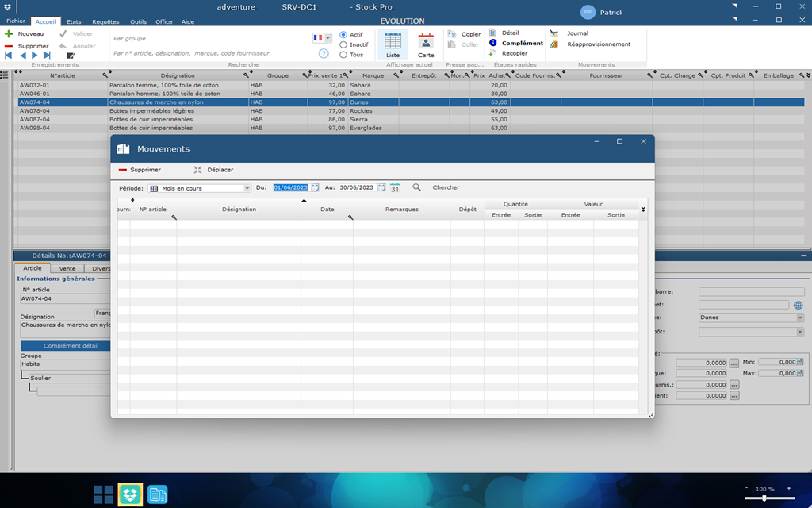Expand the grid columns chevron at far right
This screenshot has height=508, width=812.
tap(808, 75)
